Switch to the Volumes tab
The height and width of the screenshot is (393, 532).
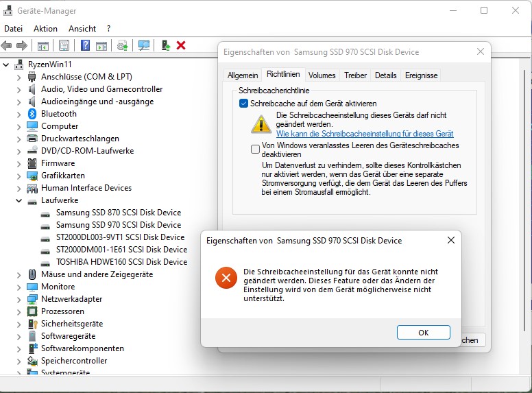tap(322, 75)
